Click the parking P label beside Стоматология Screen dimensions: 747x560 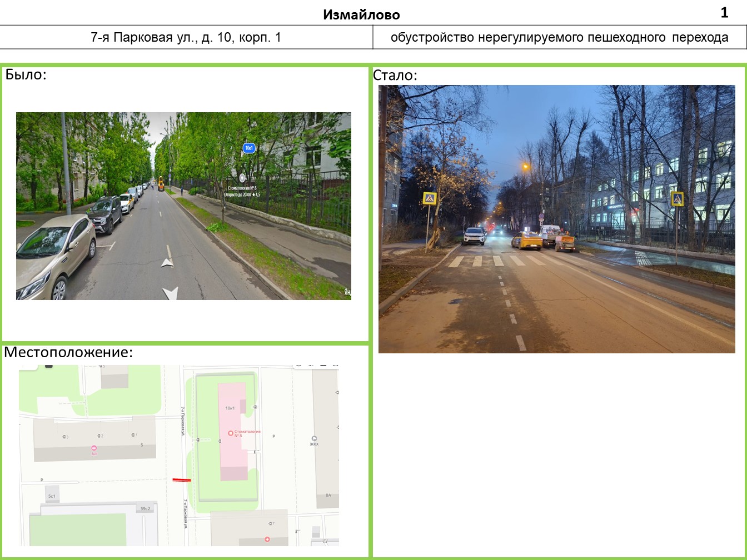click(273, 437)
